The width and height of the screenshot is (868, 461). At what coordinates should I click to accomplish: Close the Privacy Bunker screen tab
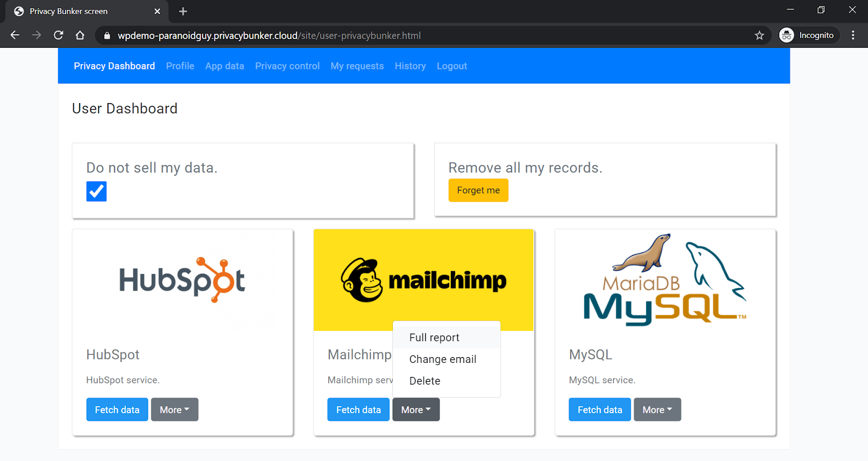[x=157, y=11]
